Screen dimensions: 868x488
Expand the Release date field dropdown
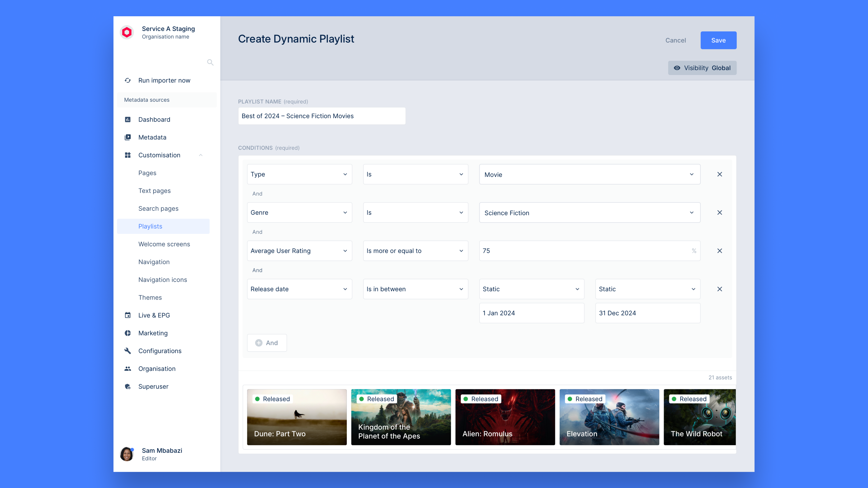coord(299,289)
